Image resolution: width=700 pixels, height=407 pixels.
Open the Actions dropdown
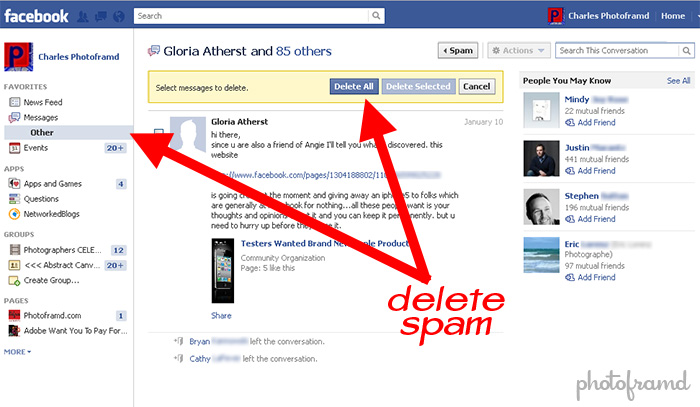[x=518, y=50]
